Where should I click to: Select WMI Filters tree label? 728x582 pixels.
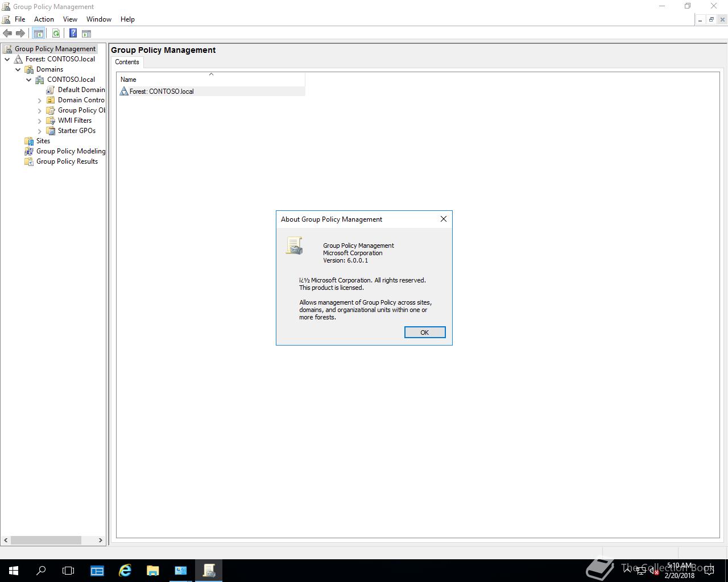click(75, 120)
